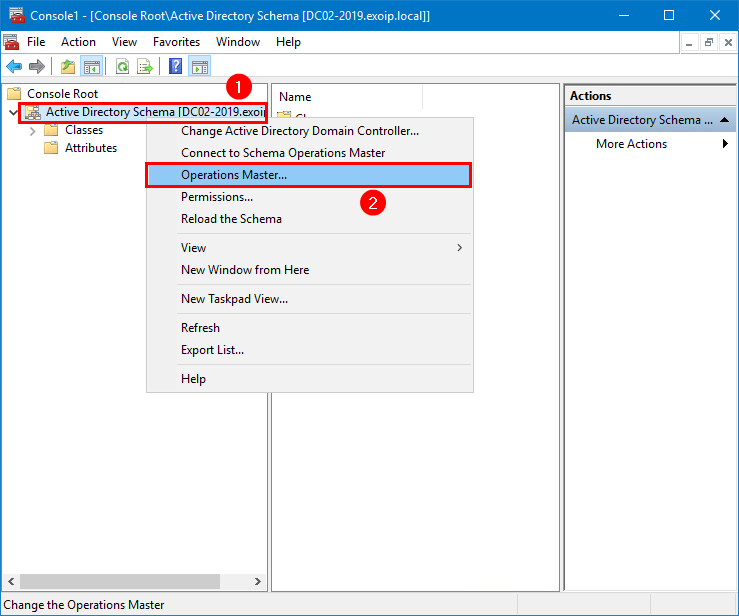
Task: Choose Reload the Schema
Action: click(x=309, y=219)
